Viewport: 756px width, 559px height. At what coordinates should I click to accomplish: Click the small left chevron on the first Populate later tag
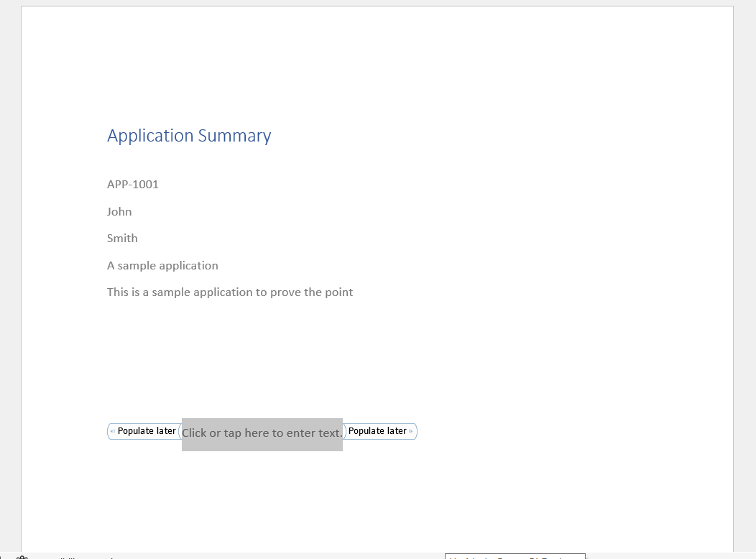click(x=112, y=431)
